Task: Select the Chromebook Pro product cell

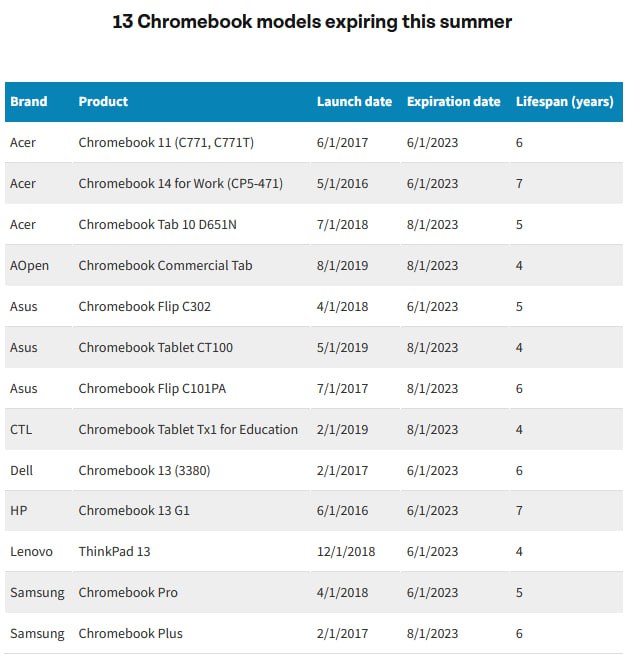Action: [128, 592]
